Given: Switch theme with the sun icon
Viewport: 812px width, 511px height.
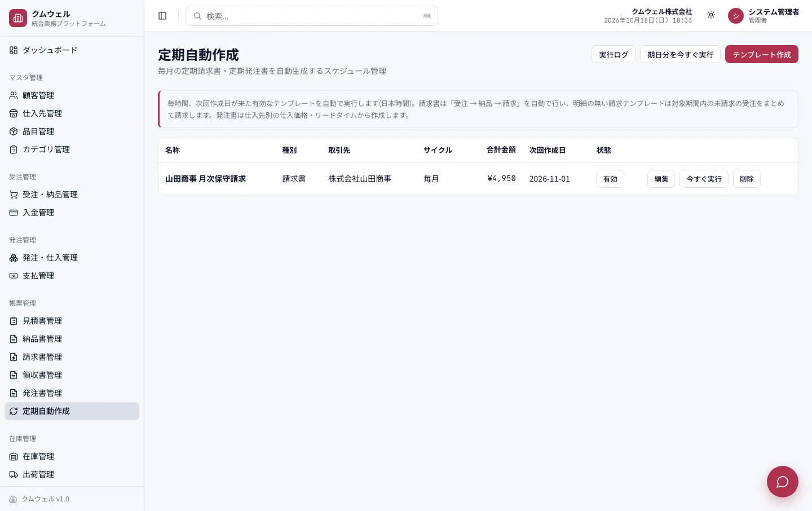Looking at the screenshot, I should 711,15.
